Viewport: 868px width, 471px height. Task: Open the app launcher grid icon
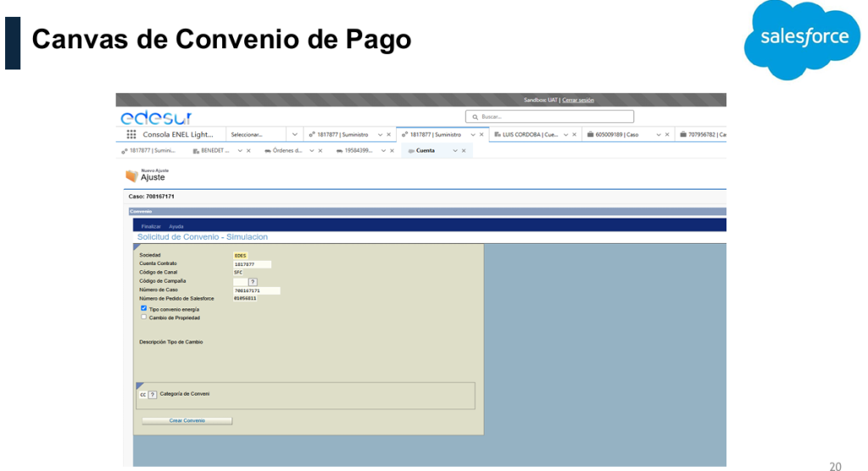point(131,134)
